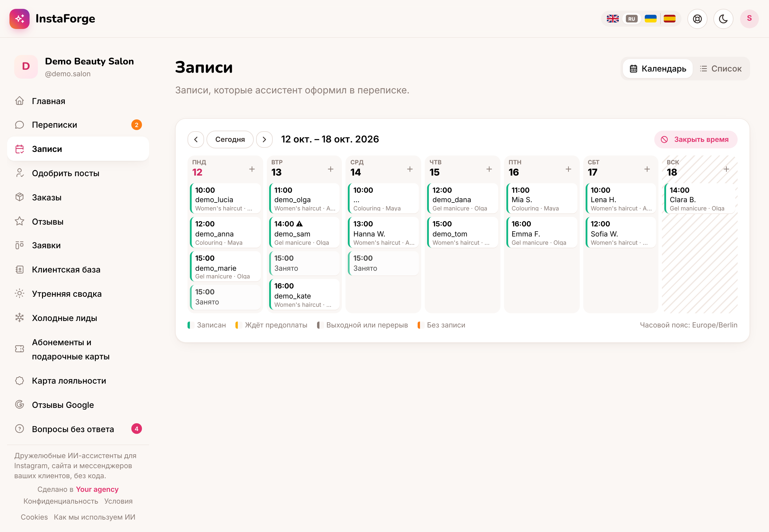Go to previous week arrow
The height and width of the screenshot is (532, 769).
coord(196,139)
